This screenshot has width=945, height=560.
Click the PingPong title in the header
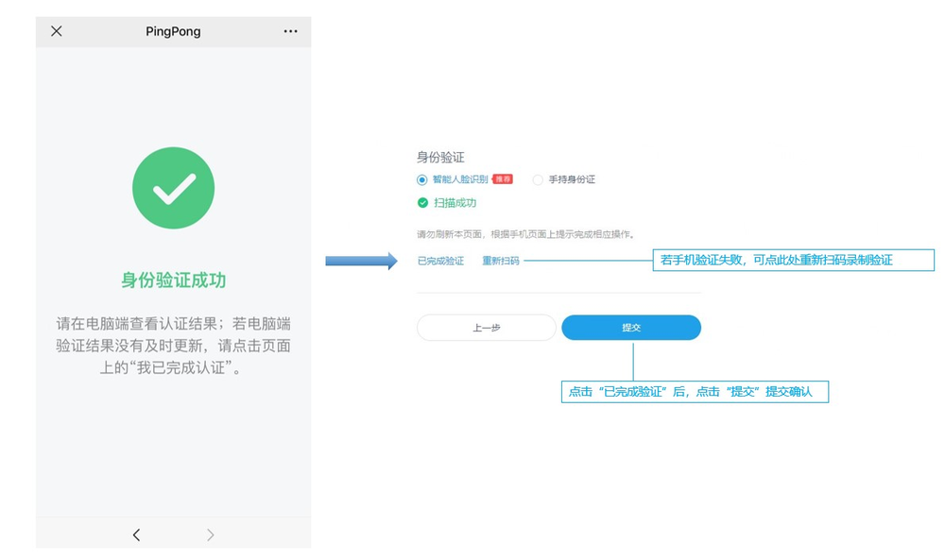tap(173, 31)
